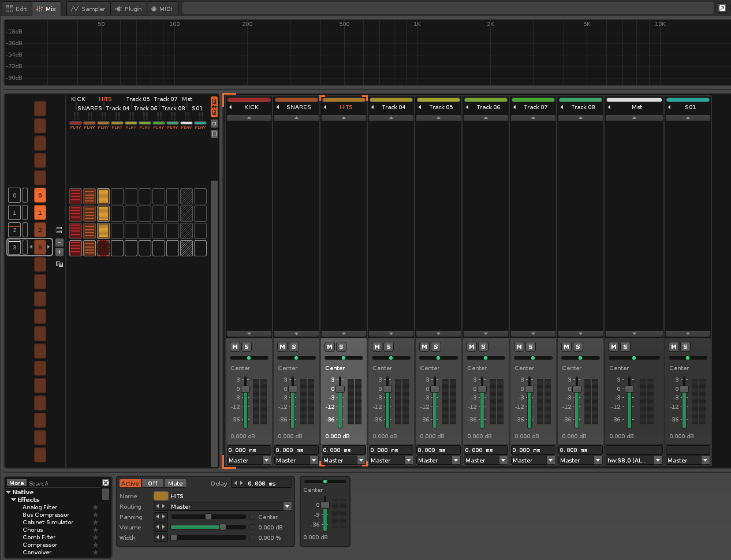Set the HITS track state to Off
This screenshot has height=560, width=731.
[152, 484]
